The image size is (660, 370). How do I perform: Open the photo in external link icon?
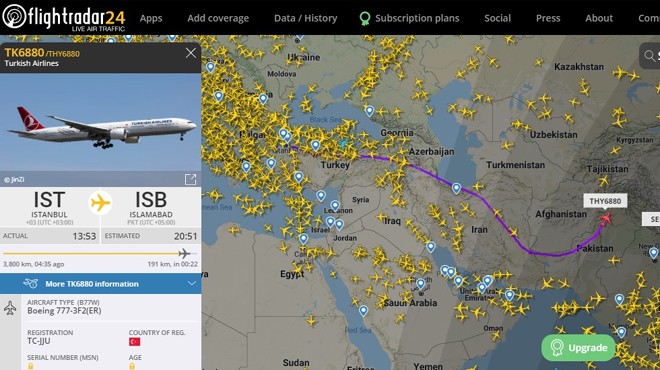[190, 180]
